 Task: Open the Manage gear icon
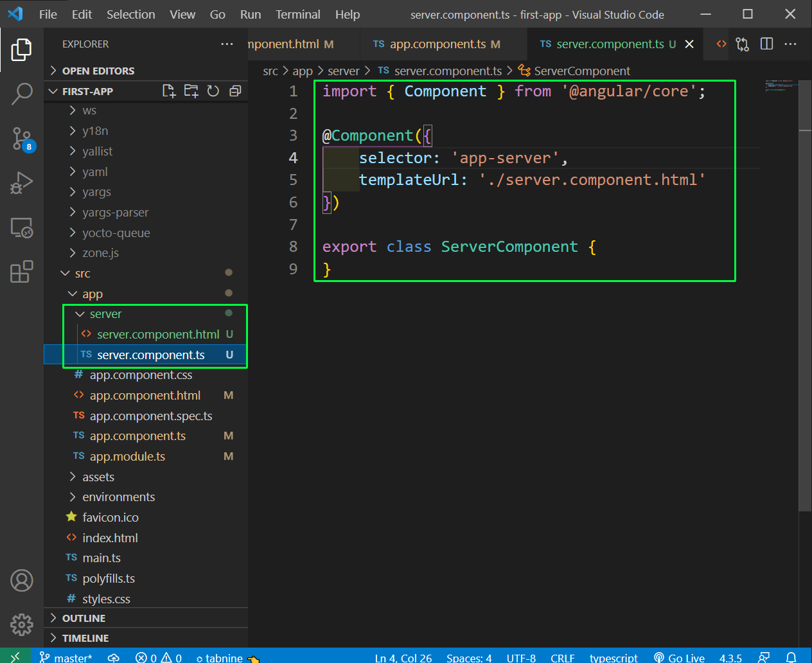tap(21, 624)
